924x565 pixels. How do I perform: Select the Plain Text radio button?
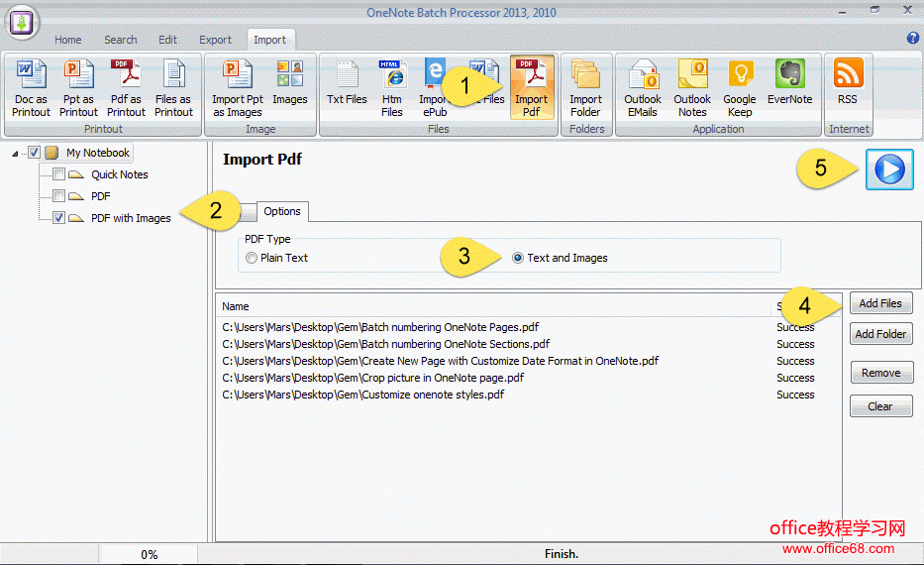[251, 258]
